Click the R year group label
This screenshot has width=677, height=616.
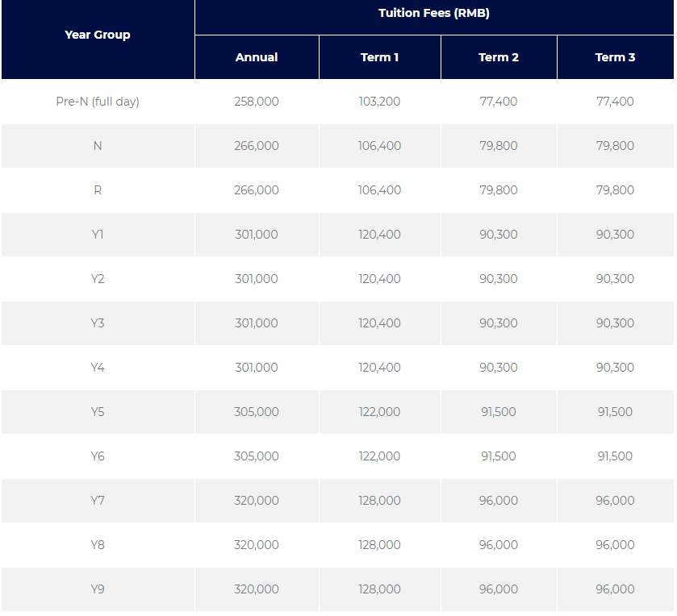click(x=98, y=190)
